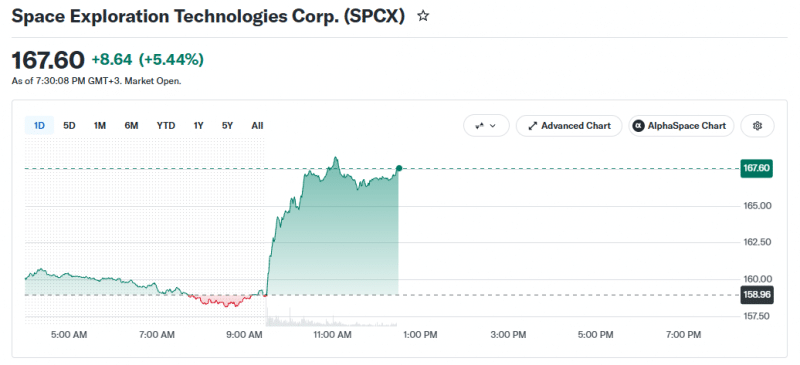Click the alpha logo in AlphaSpace button
The height and width of the screenshot is (365, 800).
[638, 126]
